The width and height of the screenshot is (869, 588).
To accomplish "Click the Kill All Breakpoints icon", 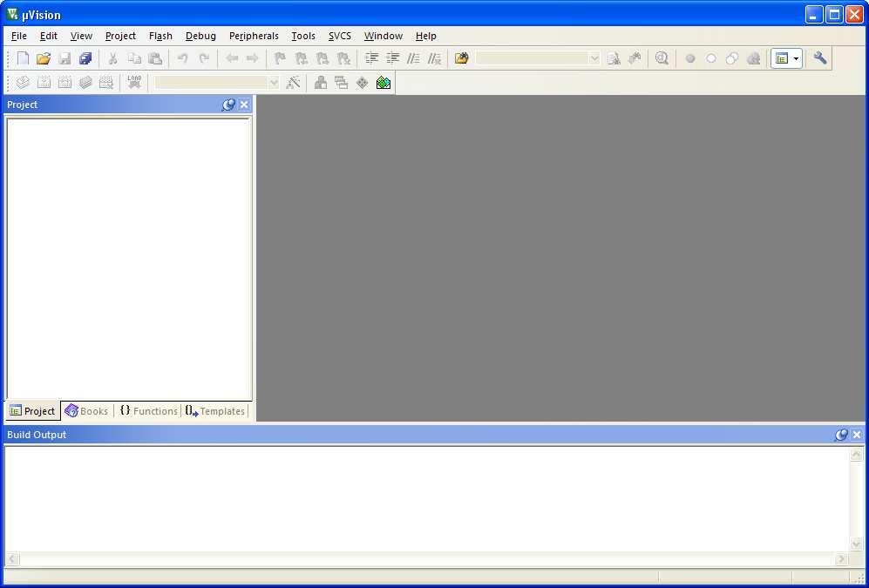I will tap(753, 58).
